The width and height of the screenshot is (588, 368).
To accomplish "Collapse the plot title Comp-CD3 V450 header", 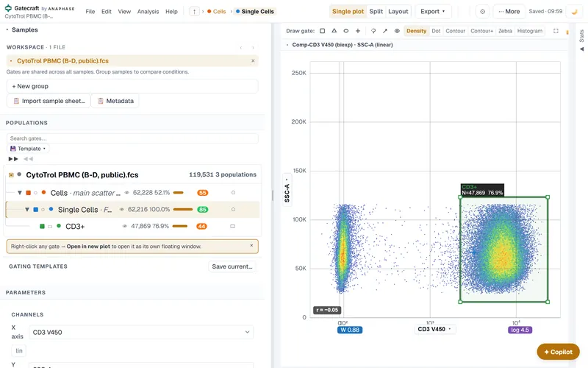I will [287, 45].
